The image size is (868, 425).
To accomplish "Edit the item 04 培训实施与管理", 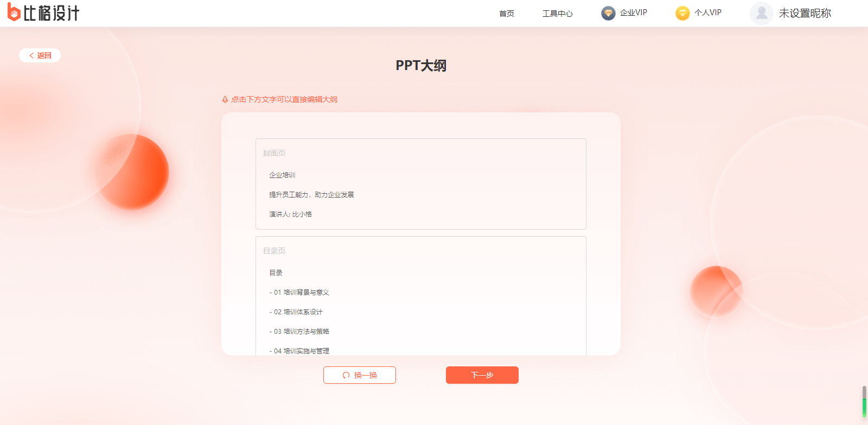I will pyautogui.click(x=299, y=351).
